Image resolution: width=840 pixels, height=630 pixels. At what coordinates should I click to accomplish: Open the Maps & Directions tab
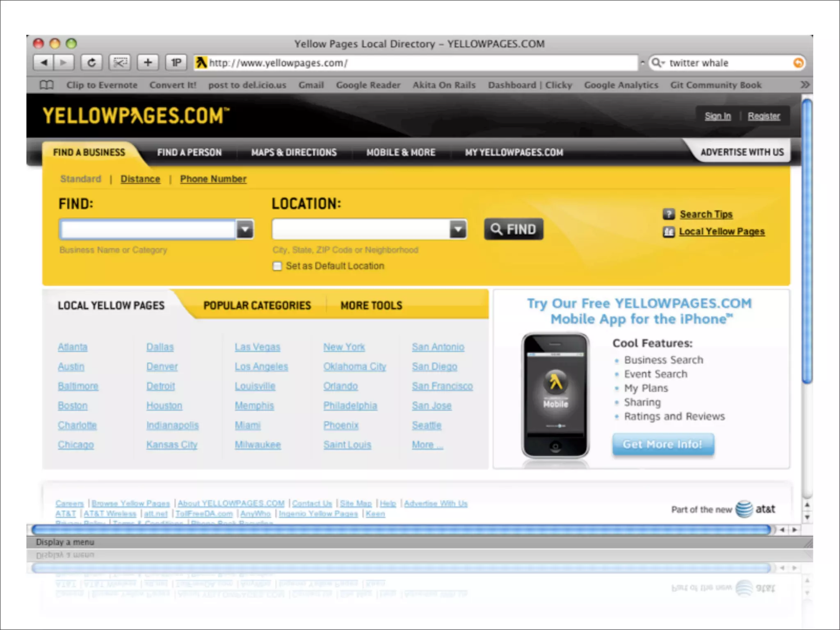(x=294, y=153)
